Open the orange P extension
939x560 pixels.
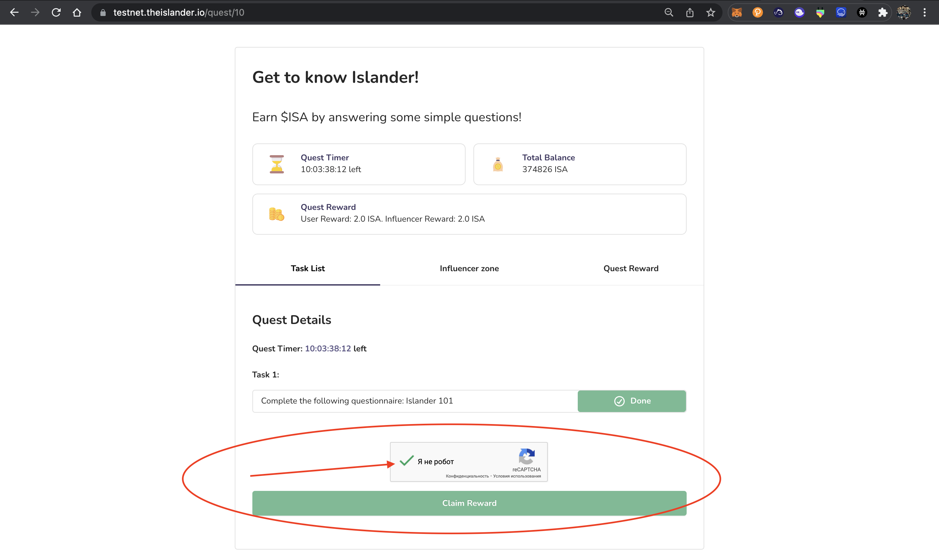[x=757, y=12]
